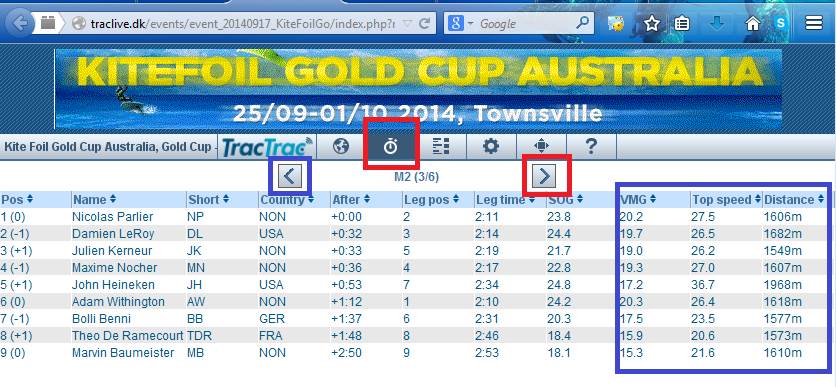
Task: Go to previous mark with left chevron
Action: coord(290,176)
